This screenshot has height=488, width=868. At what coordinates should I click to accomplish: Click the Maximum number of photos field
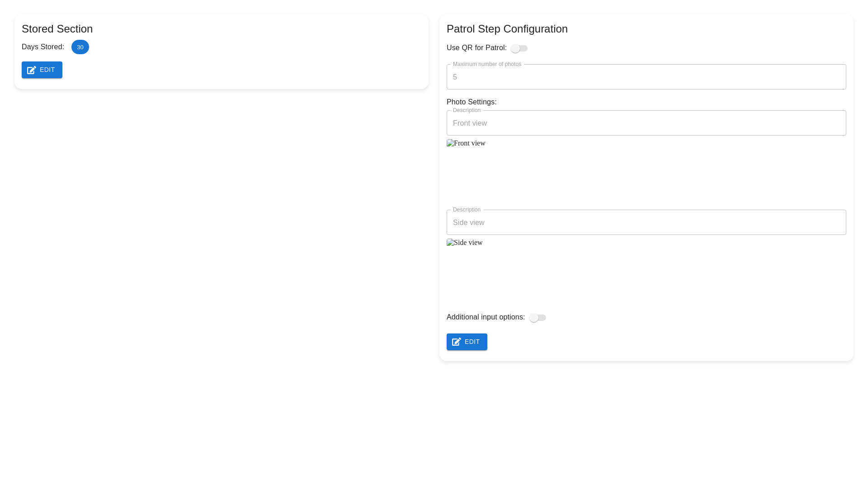pos(646,77)
